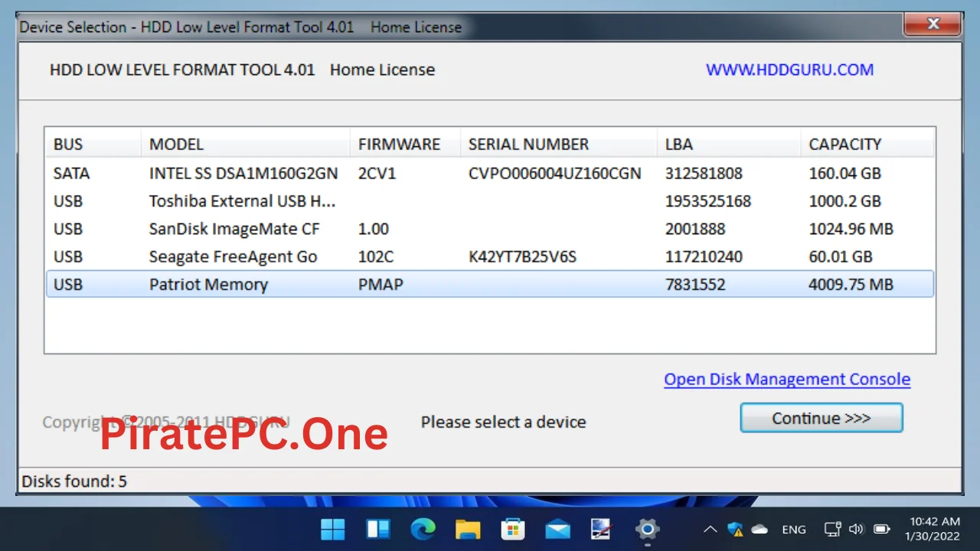Click the SATA bus cell
This screenshot has height=551, width=980.
(x=71, y=173)
